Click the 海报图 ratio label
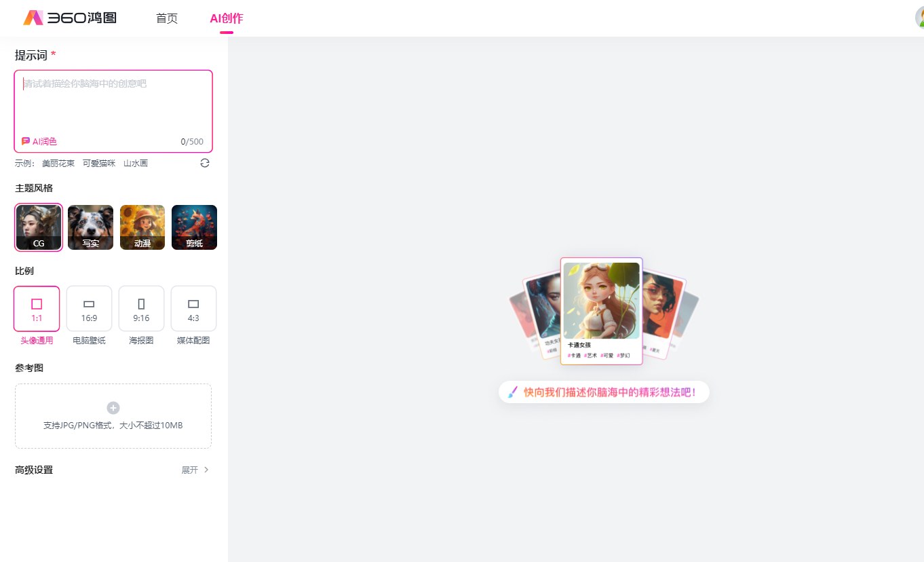This screenshot has height=562, width=924. 141,341
